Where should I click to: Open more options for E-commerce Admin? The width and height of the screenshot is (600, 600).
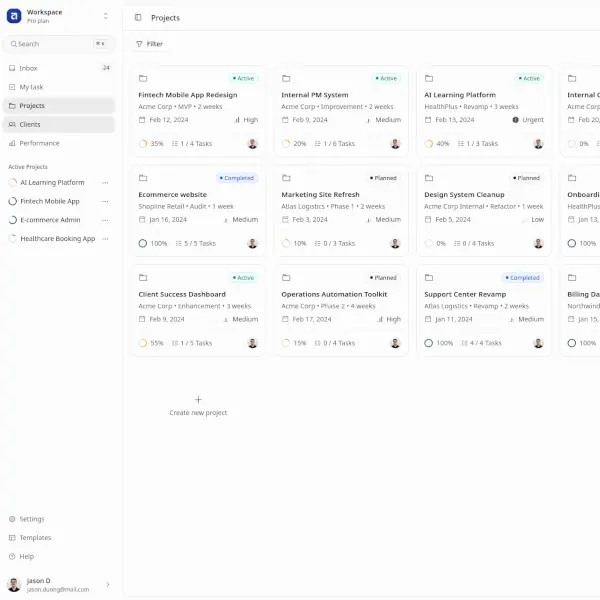click(x=105, y=220)
